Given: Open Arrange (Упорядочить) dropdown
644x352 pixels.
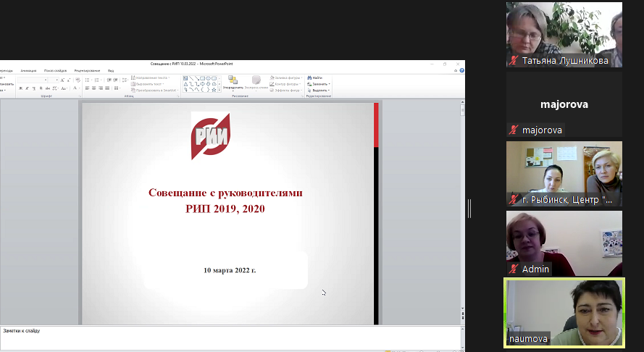Looking at the screenshot, I should point(233,83).
